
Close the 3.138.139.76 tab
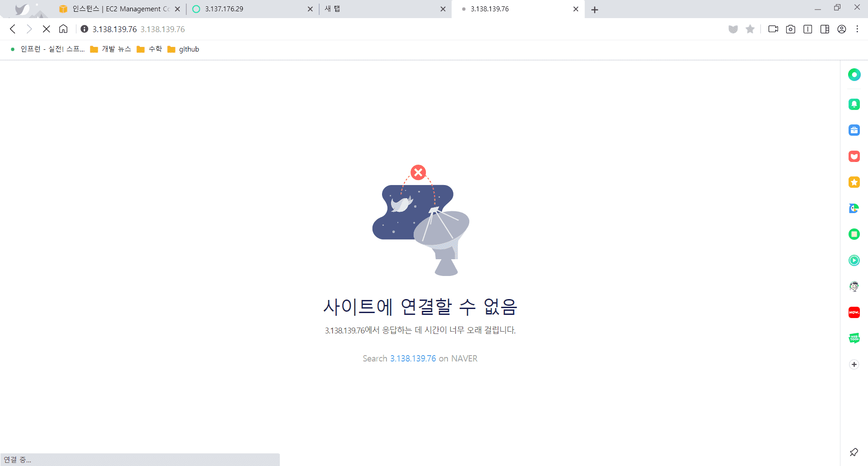tap(576, 9)
